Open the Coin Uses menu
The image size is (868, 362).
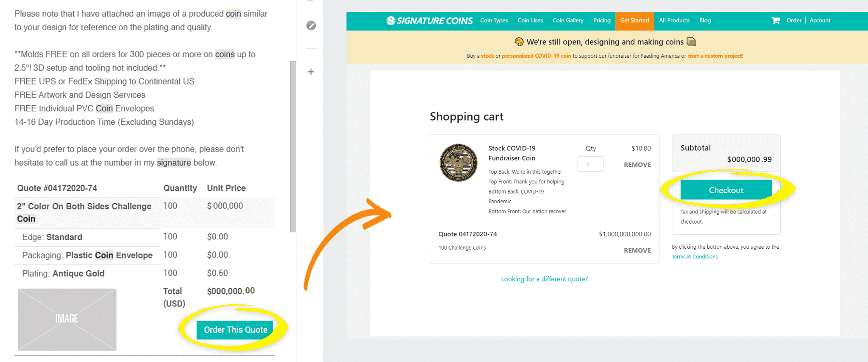(530, 20)
